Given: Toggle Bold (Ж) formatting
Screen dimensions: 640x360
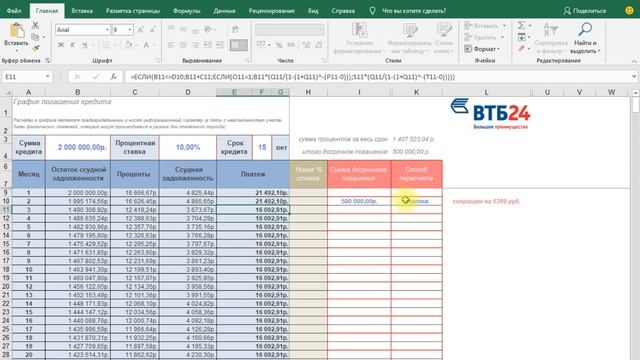Looking at the screenshot, I should pyautogui.click(x=60, y=45).
